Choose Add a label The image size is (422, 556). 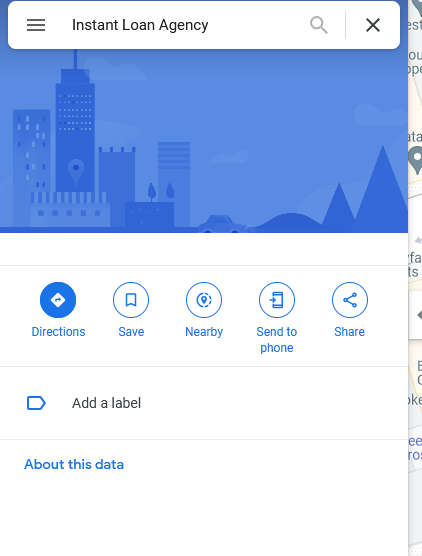[204, 403]
